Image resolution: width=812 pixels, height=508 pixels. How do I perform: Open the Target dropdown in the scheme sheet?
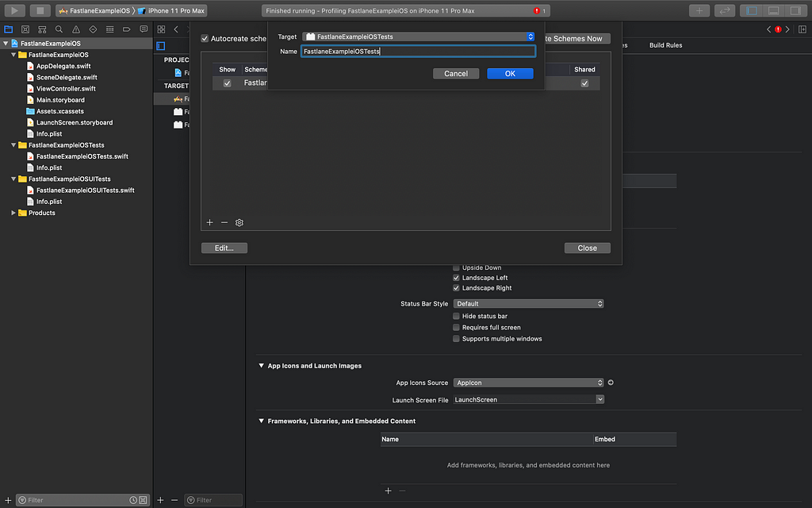pyautogui.click(x=419, y=37)
